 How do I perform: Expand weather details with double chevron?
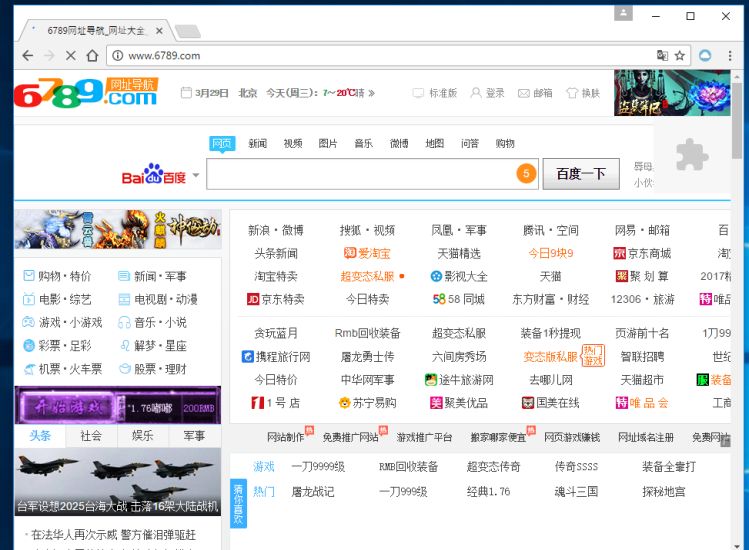point(372,93)
